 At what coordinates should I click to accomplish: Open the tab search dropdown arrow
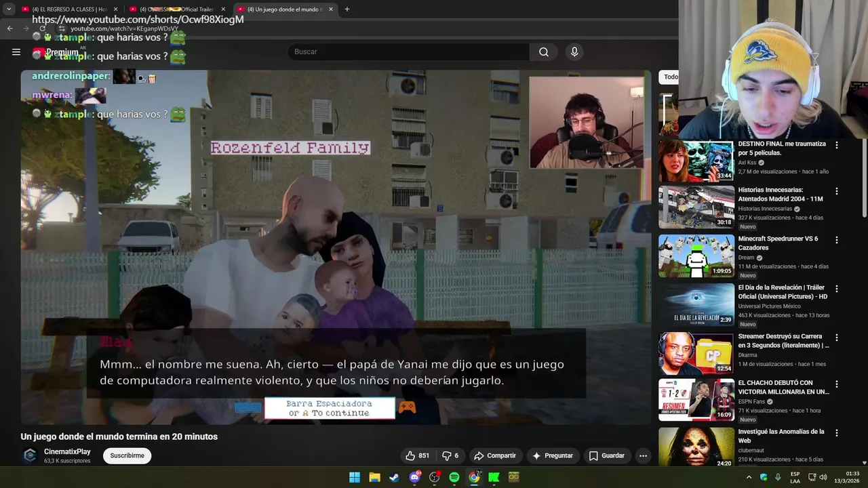[9, 9]
